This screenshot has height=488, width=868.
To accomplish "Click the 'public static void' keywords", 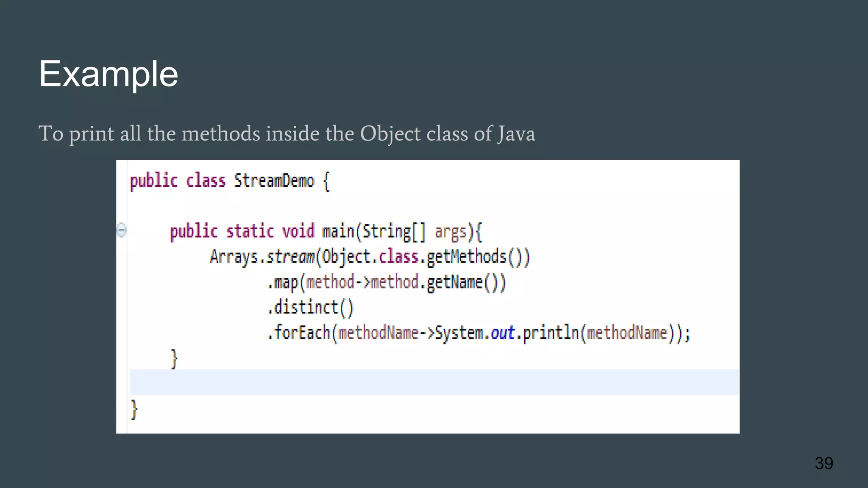I will coord(242,232).
